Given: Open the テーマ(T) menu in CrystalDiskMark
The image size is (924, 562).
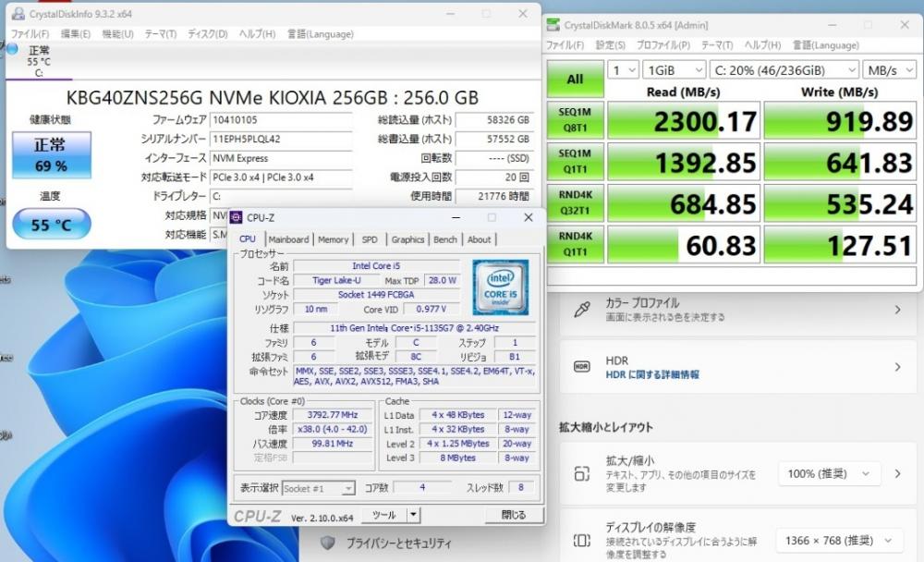Looking at the screenshot, I should pyautogui.click(x=717, y=45).
